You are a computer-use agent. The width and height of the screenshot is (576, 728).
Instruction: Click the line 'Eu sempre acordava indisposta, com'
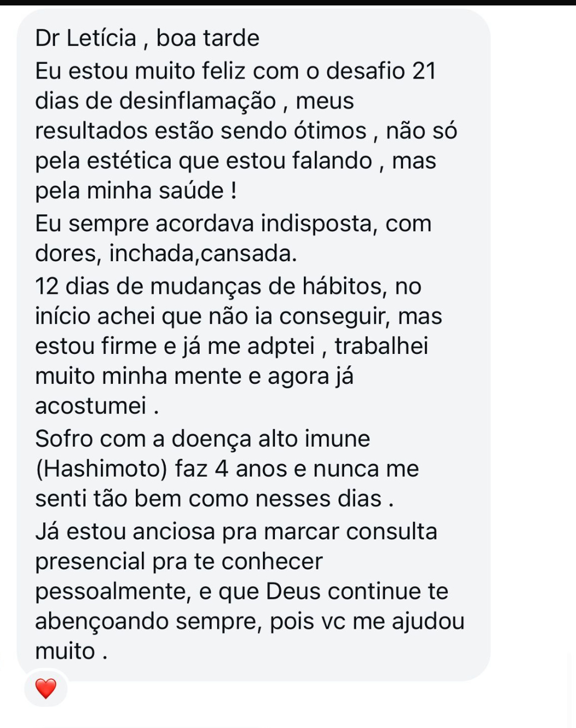pos(233,224)
